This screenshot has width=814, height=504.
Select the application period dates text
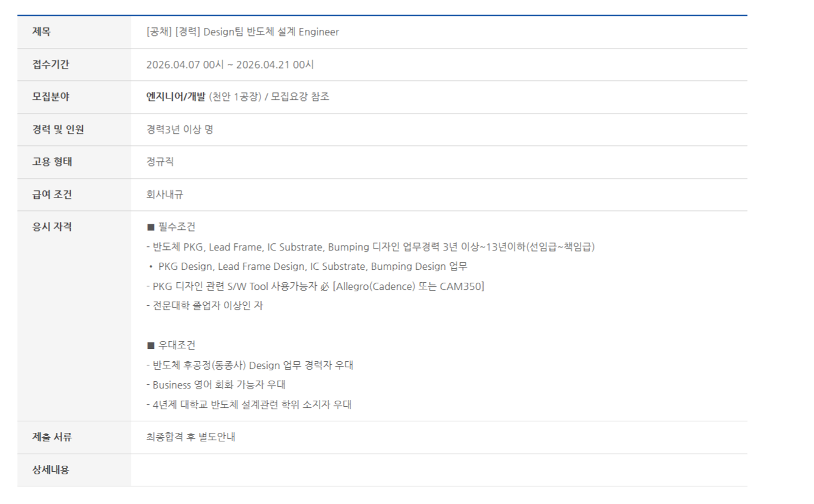point(230,64)
